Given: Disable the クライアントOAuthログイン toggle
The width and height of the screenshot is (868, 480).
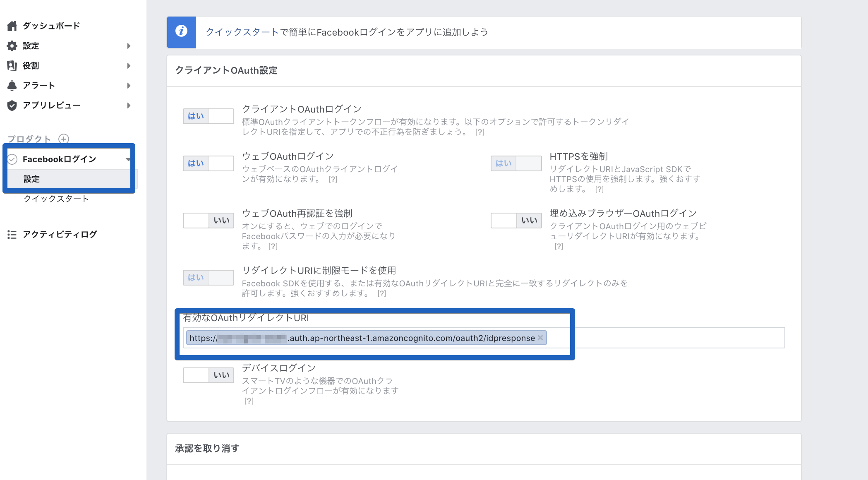Looking at the screenshot, I should click(x=208, y=116).
